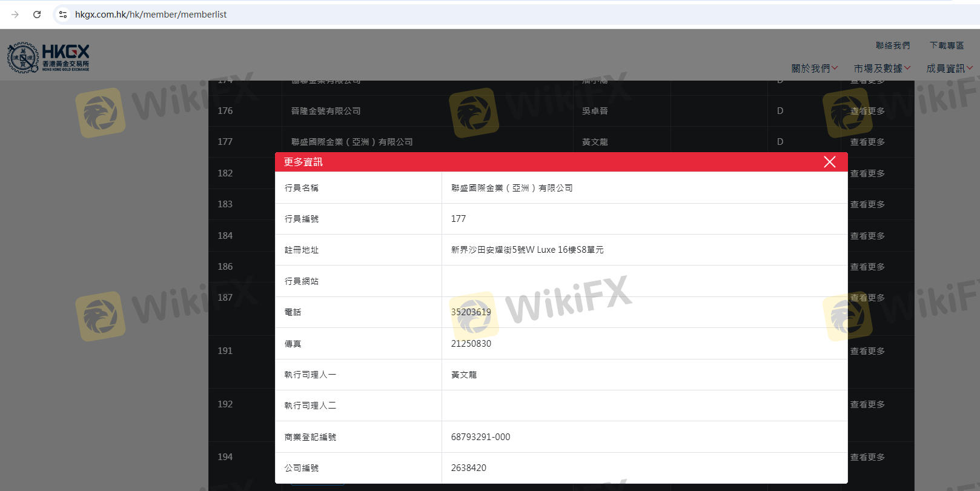Click 查看更多 for member 184
This screenshot has width=980, height=491.
867,236
